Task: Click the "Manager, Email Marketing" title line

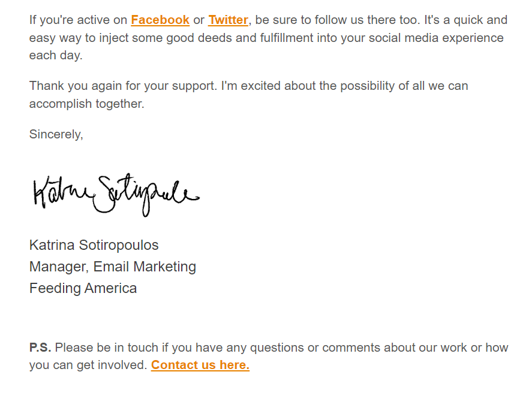Action: pyautogui.click(x=112, y=267)
